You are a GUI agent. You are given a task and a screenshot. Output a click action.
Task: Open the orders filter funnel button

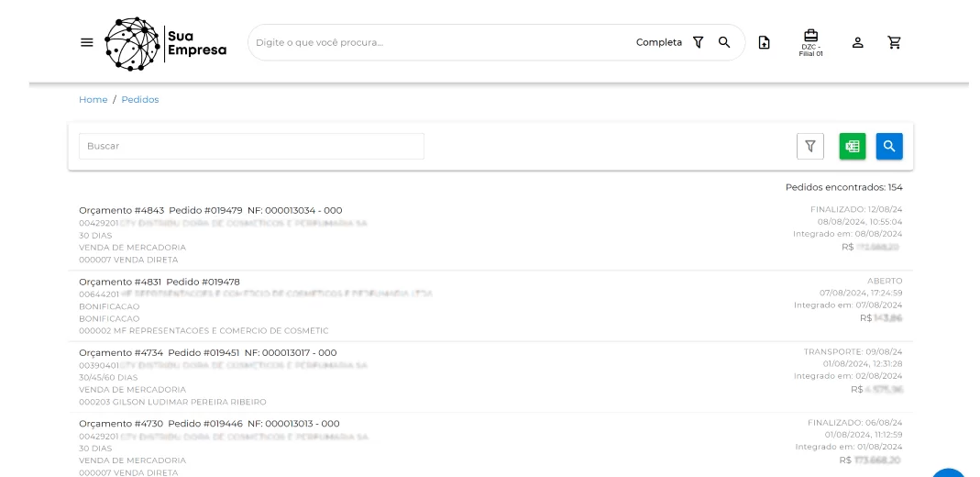810,146
